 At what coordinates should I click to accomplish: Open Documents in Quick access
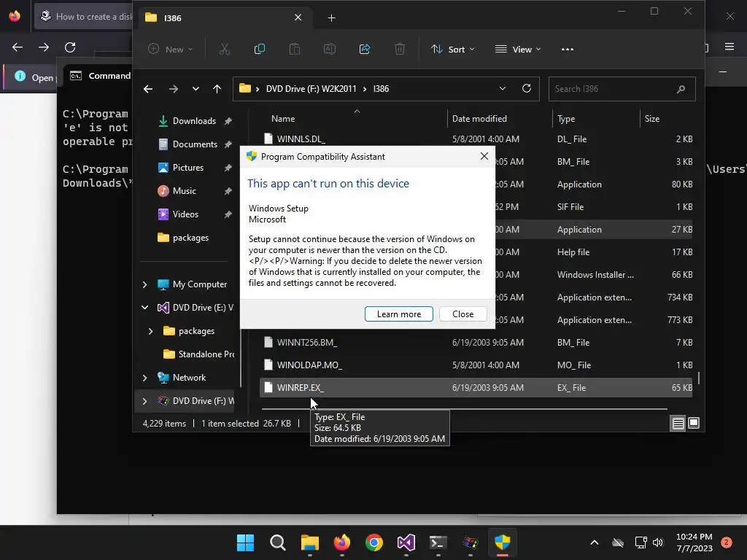click(195, 144)
